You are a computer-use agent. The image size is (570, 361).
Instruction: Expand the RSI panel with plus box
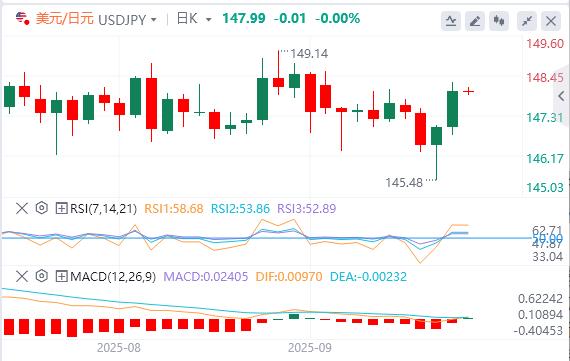(61, 208)
